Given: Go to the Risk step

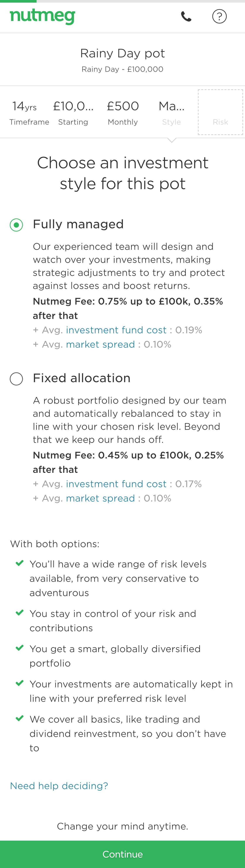Looking at the screenshot, I should click(220, 113).
